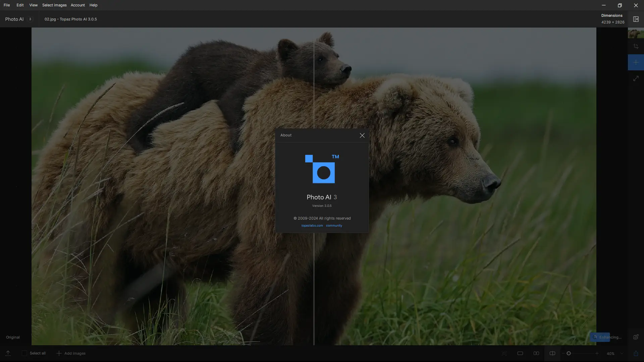Click the zoom slider handle

click(569, 353)
